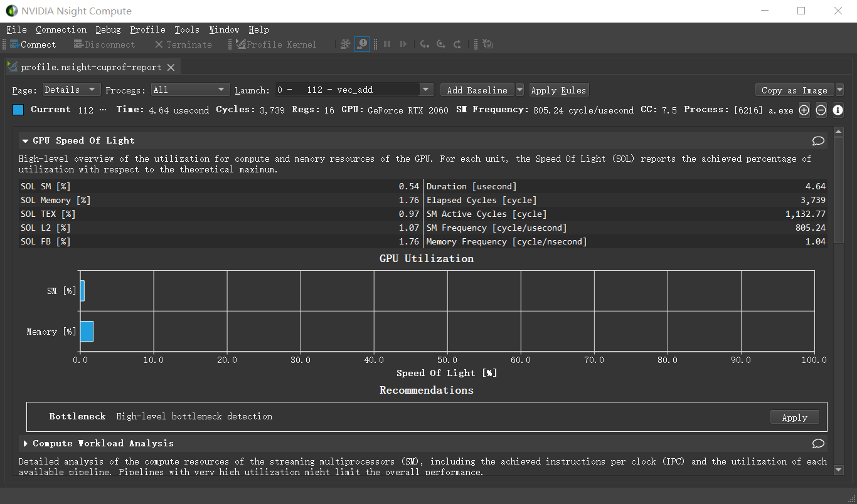
Task: Click the Memory Frequency [cycle/nsecond] row
Action: (x=625, y=241)
